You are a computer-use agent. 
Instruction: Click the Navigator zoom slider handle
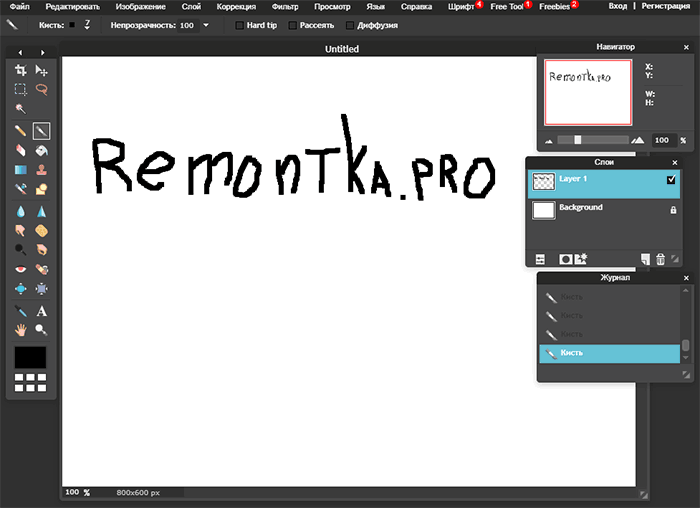coord(578,140)
